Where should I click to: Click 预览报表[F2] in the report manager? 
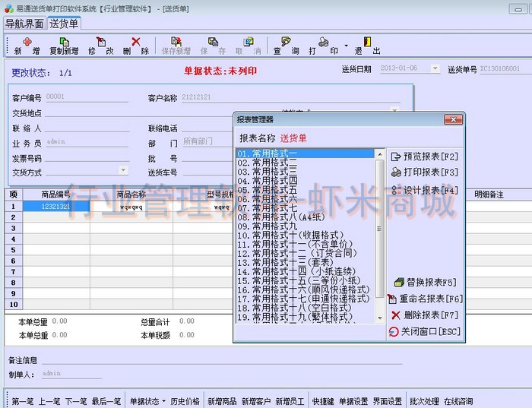pos(425,157)
